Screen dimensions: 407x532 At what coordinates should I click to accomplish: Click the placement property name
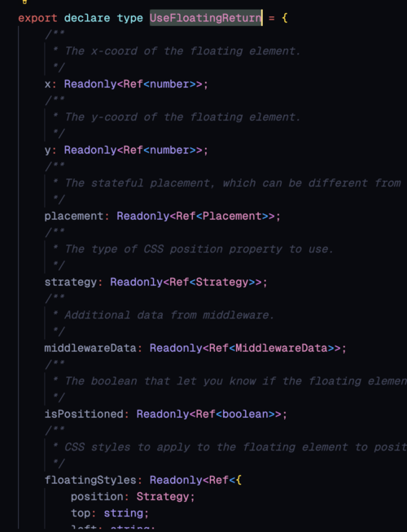coord(74,216)
